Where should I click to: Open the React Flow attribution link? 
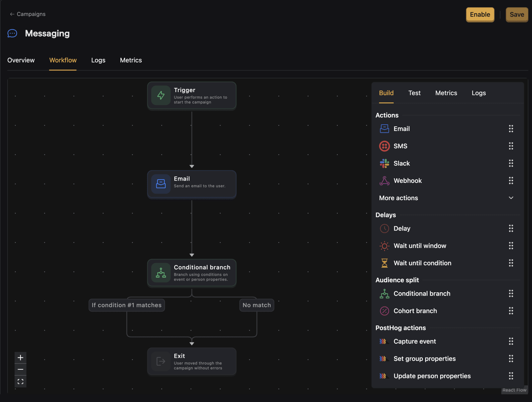click(x=514, y=390)
